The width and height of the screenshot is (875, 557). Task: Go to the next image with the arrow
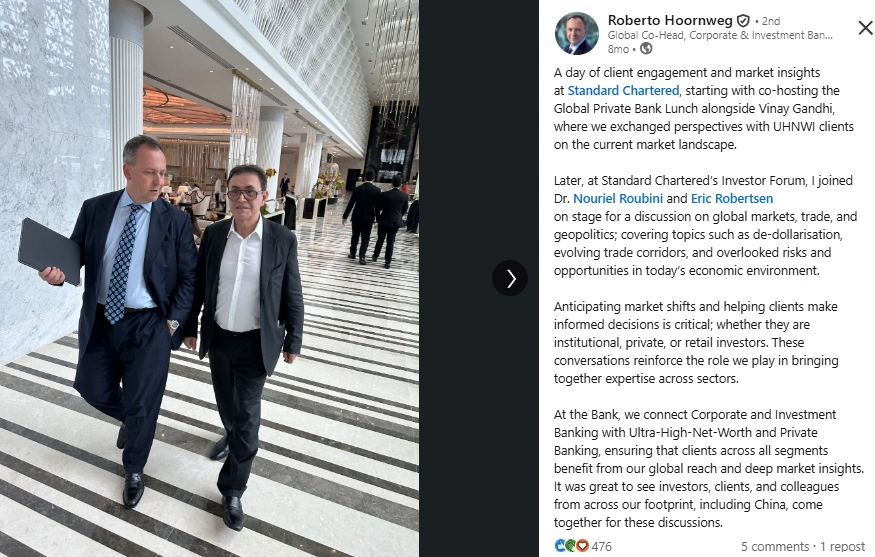click(x=509, y=278)
